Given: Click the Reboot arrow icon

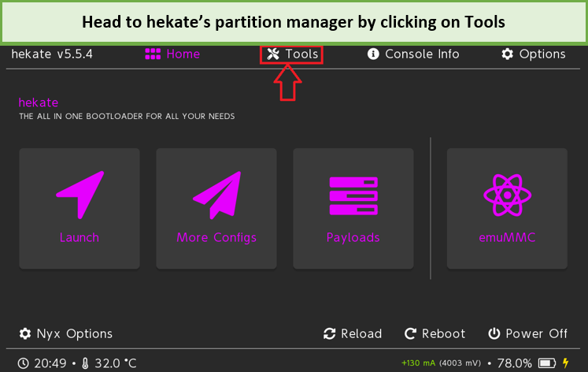Looking at the screenshot, I should click(x=410, y=333).
